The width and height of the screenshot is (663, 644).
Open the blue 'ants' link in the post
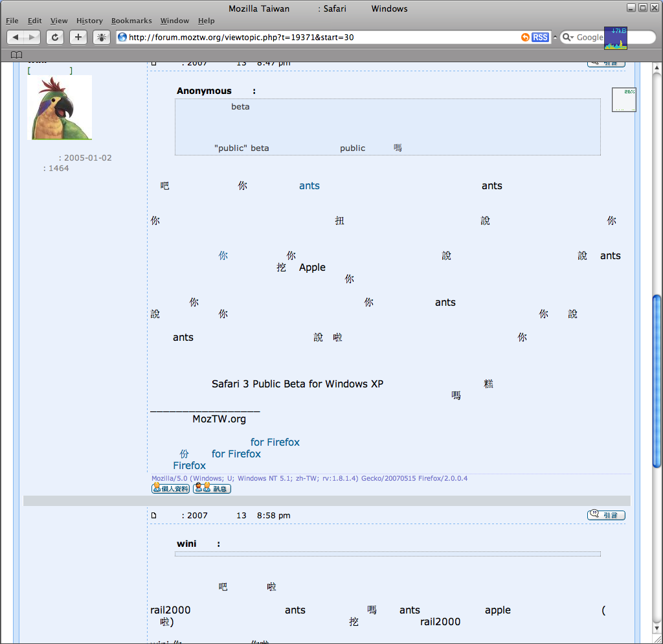tap(309, 186)
